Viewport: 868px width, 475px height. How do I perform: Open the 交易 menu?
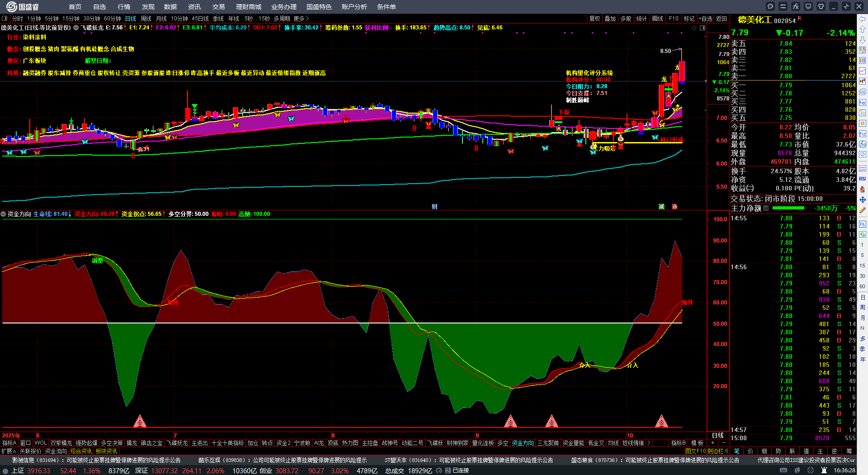pos(219,7)
